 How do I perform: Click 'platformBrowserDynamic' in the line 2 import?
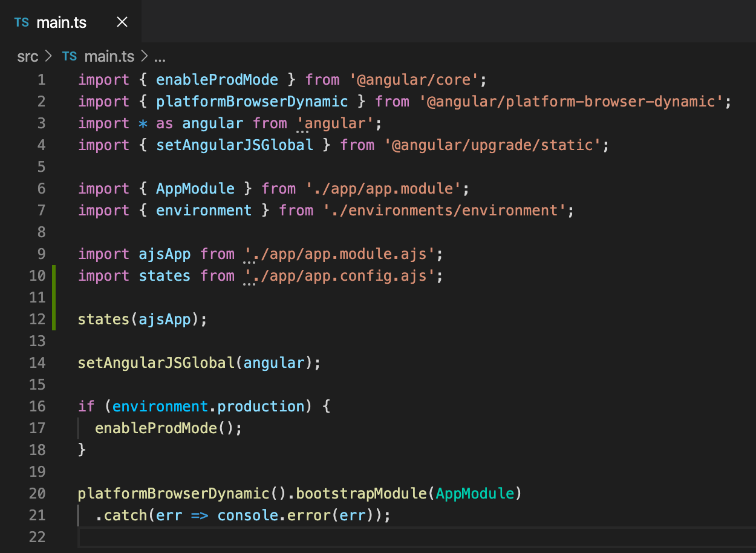pos(252,102)
